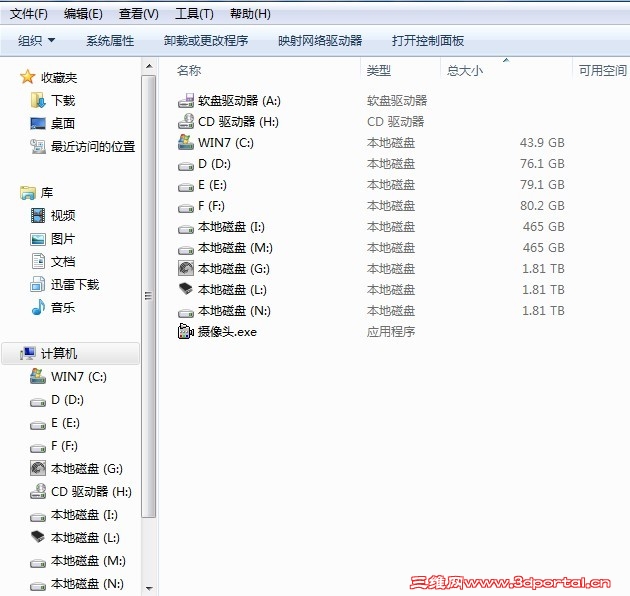The image size is (630, 596).
Task: Open the 迅雷下载 library icon
Action: click(38, 285)
